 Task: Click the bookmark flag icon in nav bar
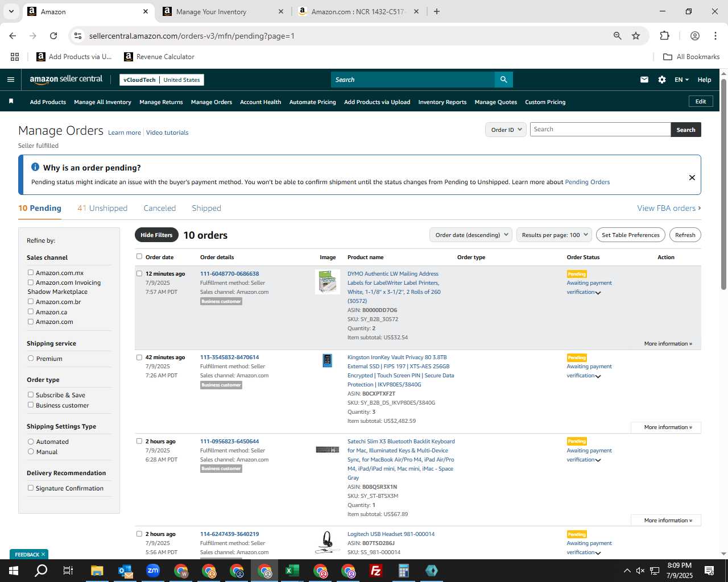[11, 102]
